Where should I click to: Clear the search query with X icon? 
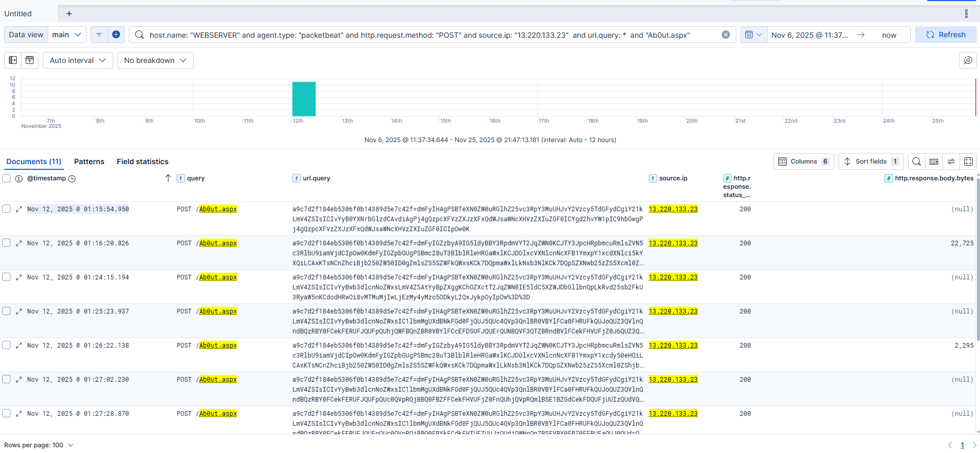(725, 35)
